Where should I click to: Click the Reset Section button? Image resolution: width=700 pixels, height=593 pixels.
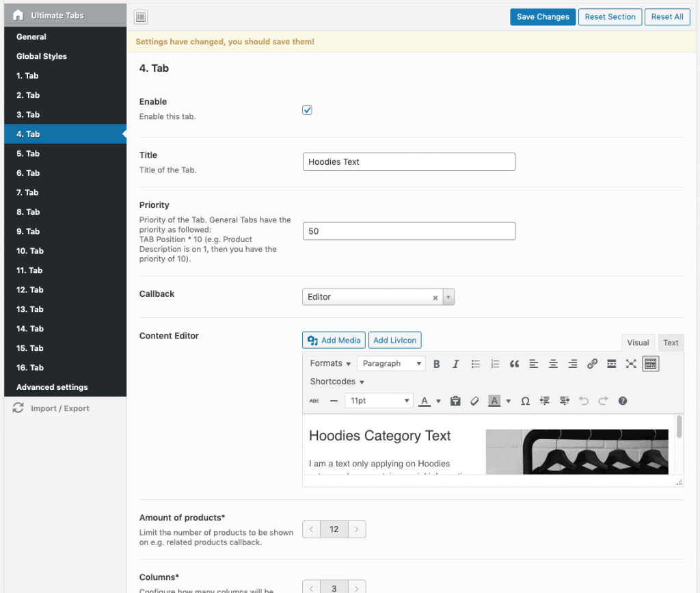pos(610,17)
